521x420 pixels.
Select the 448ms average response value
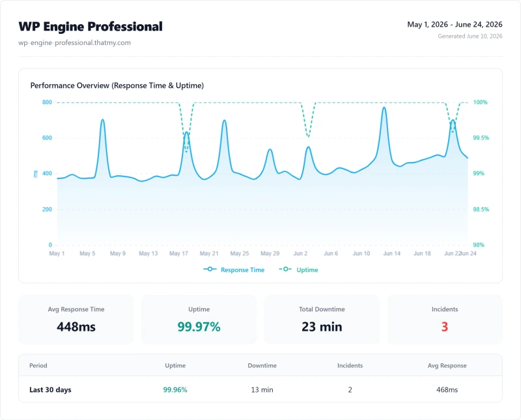coord(76,327)
